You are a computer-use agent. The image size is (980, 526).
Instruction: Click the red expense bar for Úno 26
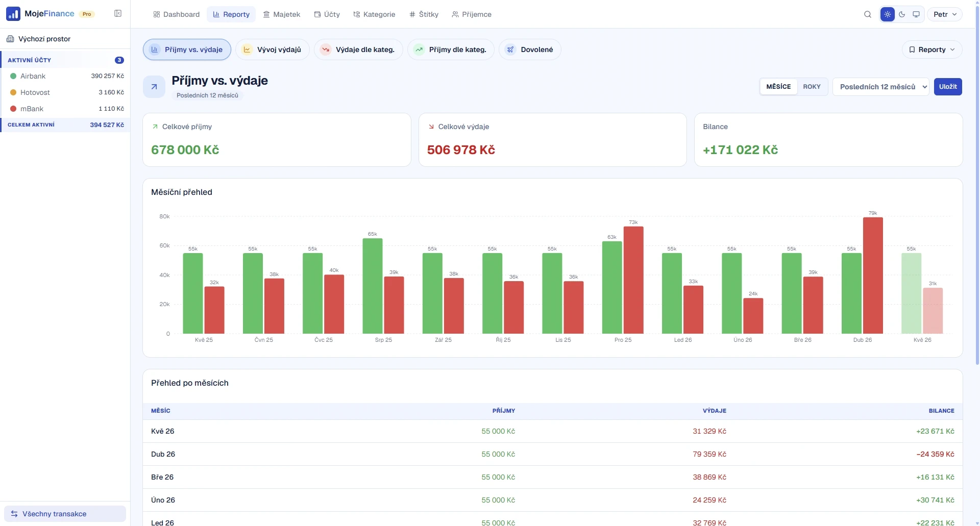pos(753,316)
